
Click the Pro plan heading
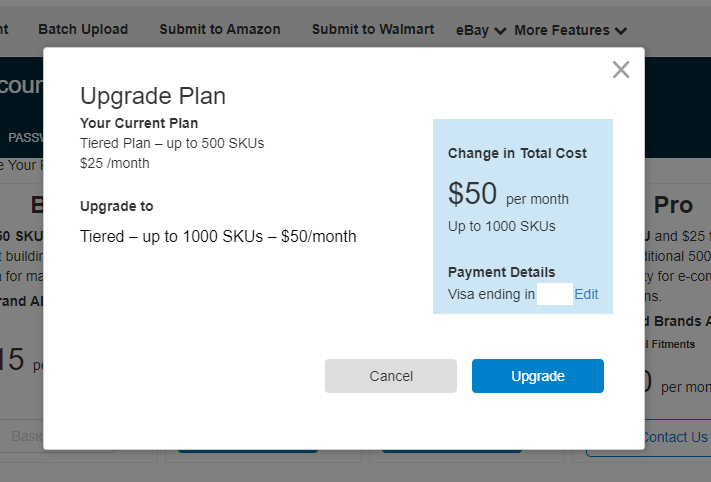(x=673, y=205)
